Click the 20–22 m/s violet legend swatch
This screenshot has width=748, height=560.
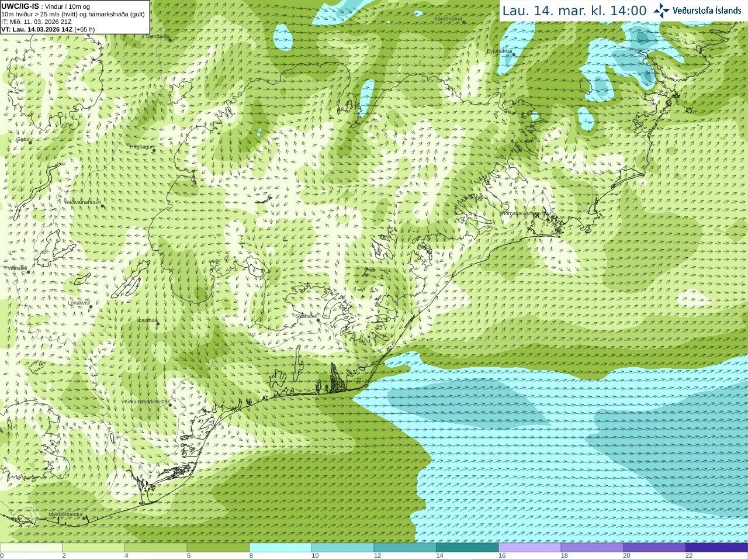pyautogui.click(x=654, y=548)
